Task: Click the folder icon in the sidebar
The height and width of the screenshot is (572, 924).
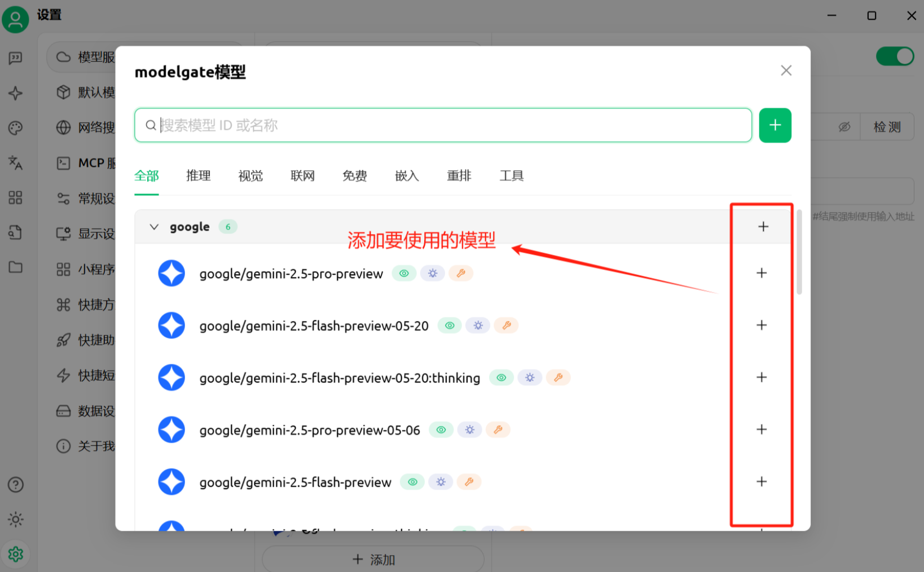Action: point(15,267)
